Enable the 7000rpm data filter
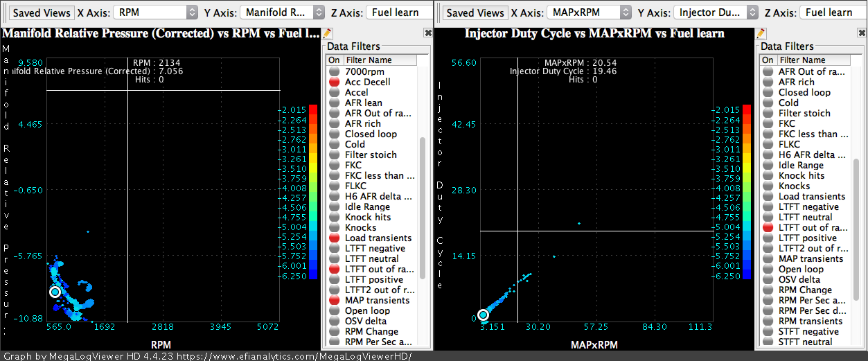 pos(334,72)
